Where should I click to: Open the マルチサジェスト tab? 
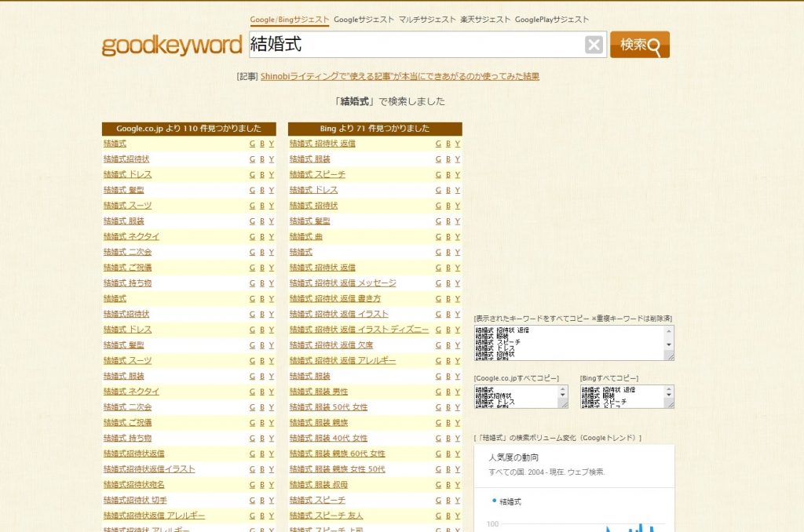(x=427, y=20)
